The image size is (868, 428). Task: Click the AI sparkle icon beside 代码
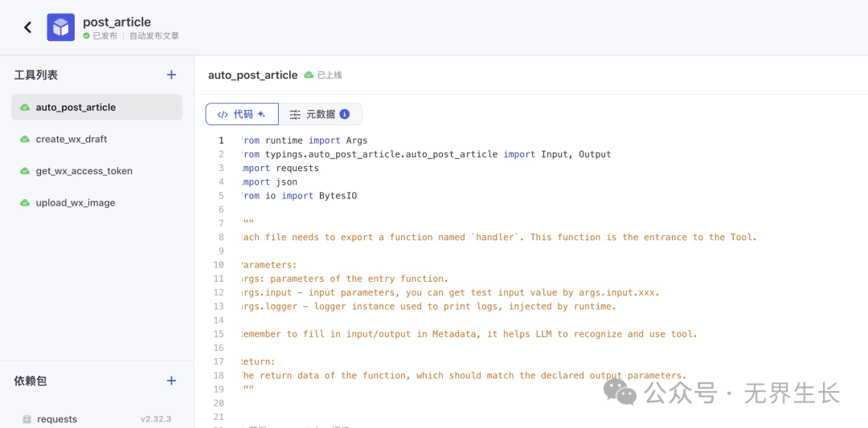point(261,114)
